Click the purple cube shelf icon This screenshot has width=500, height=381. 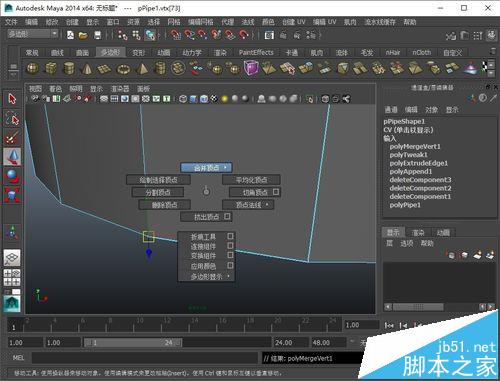pos(251,68)
